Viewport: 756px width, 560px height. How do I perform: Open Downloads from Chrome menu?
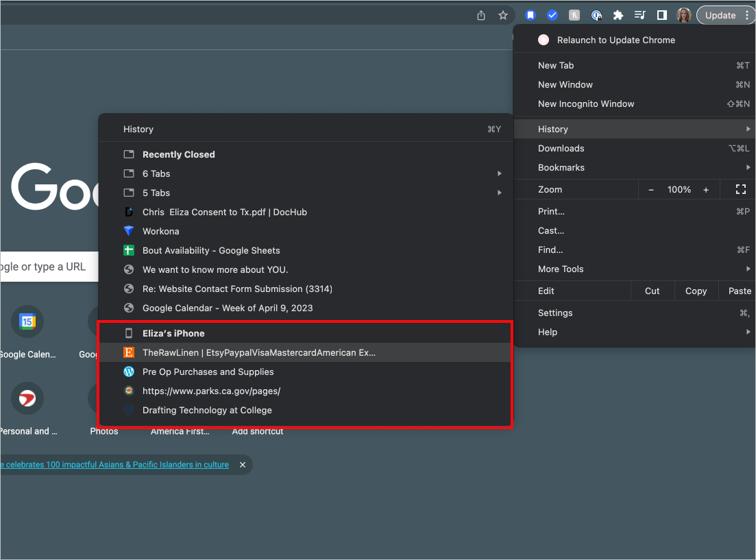coord(635,148)
